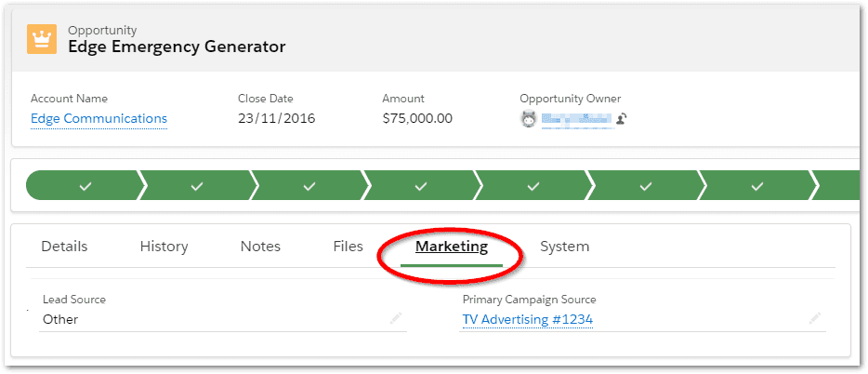Screen dimensions: 868x374
Task: Click the checkmark on the first path stage
Action: pos(85,186)
